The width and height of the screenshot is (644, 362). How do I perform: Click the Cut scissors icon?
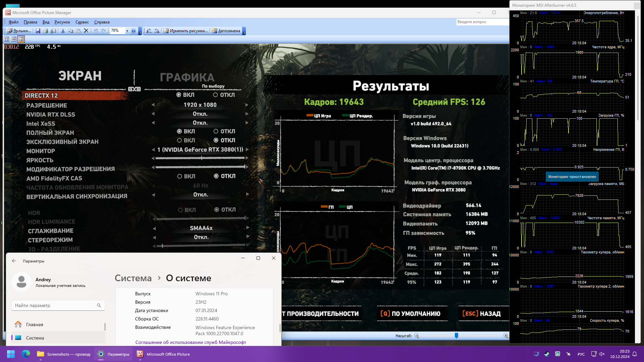[x=63, y=31]
